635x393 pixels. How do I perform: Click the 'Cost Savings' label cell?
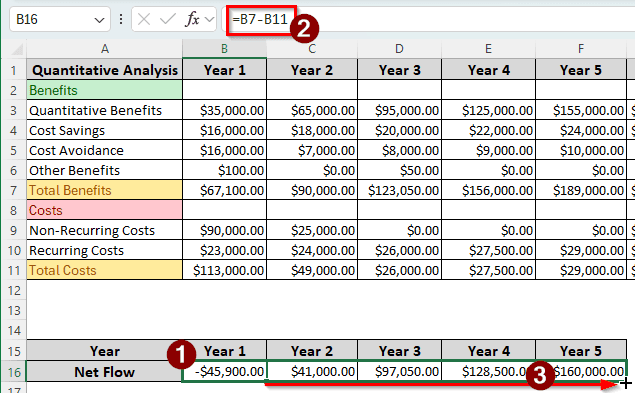[x=104, y=130]
